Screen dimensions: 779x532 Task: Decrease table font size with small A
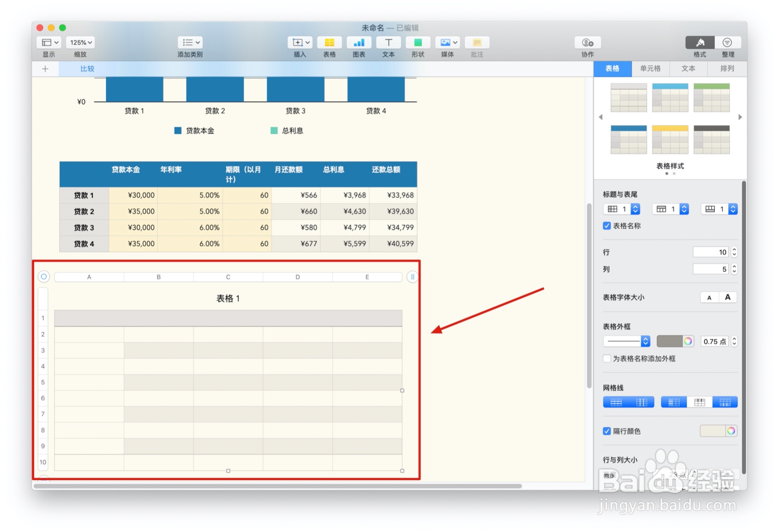pyautogui.click(x=709, y=297)
